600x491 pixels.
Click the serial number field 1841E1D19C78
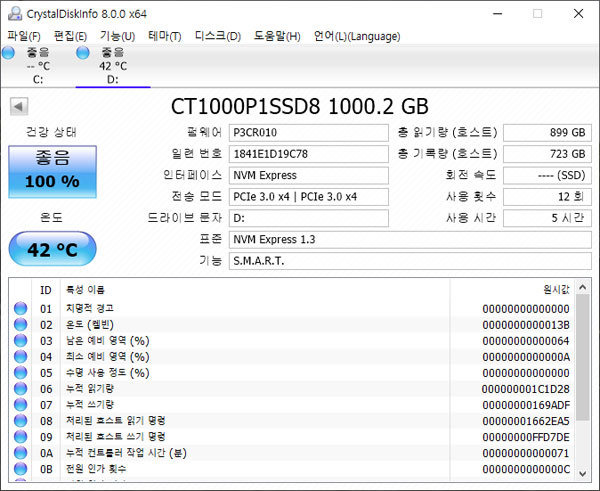(309, 154)
